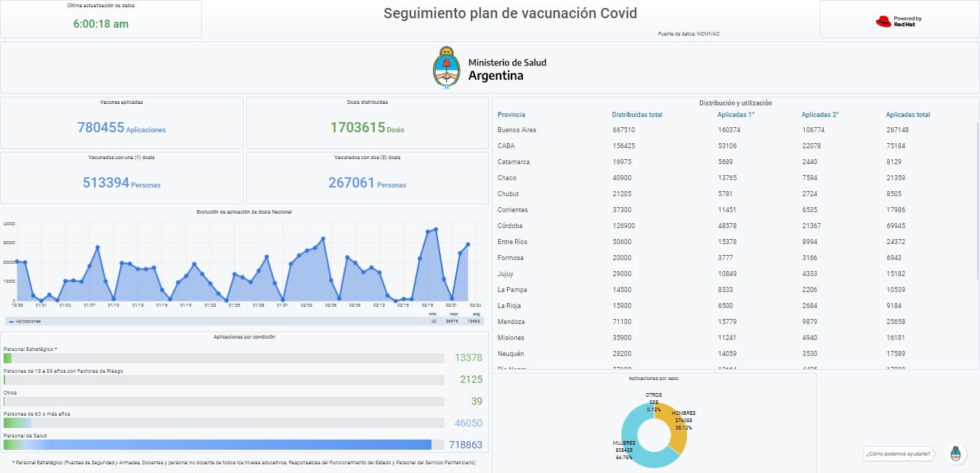This screenshot has width=980, height=473.
Task: Open 'Evolución de aplicación de dosis Nacional' title
Action: [244, 211]
